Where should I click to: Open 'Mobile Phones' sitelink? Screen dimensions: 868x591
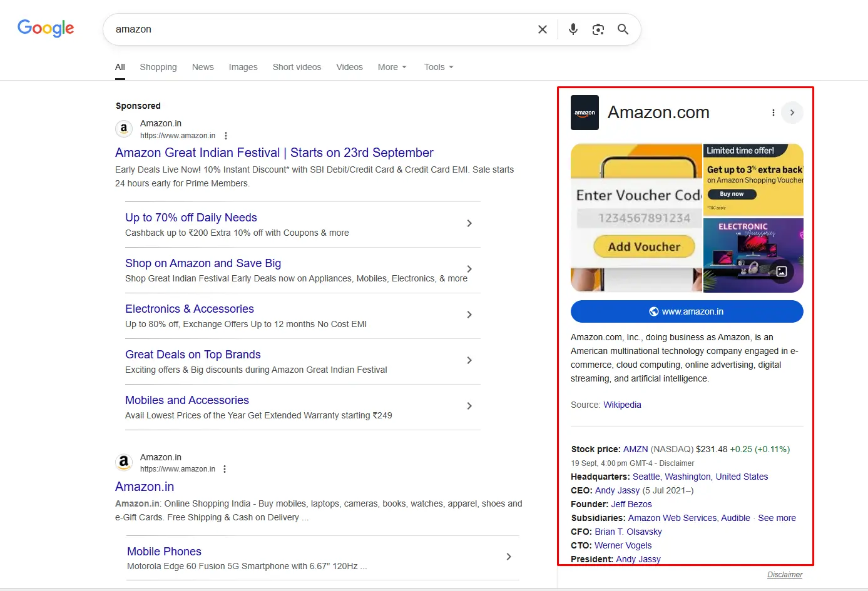[164, 552]
